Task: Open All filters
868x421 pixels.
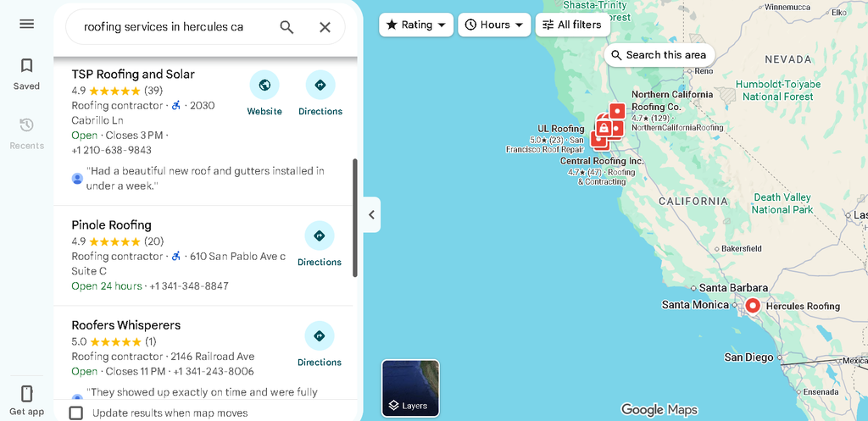Action: [572, 25]
